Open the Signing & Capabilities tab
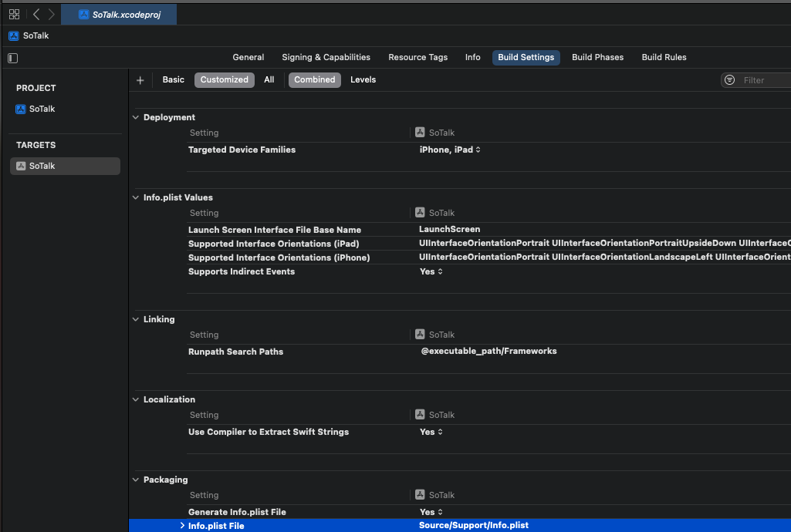Viewport: 791px width, 532px height. [x=326, y=57]
